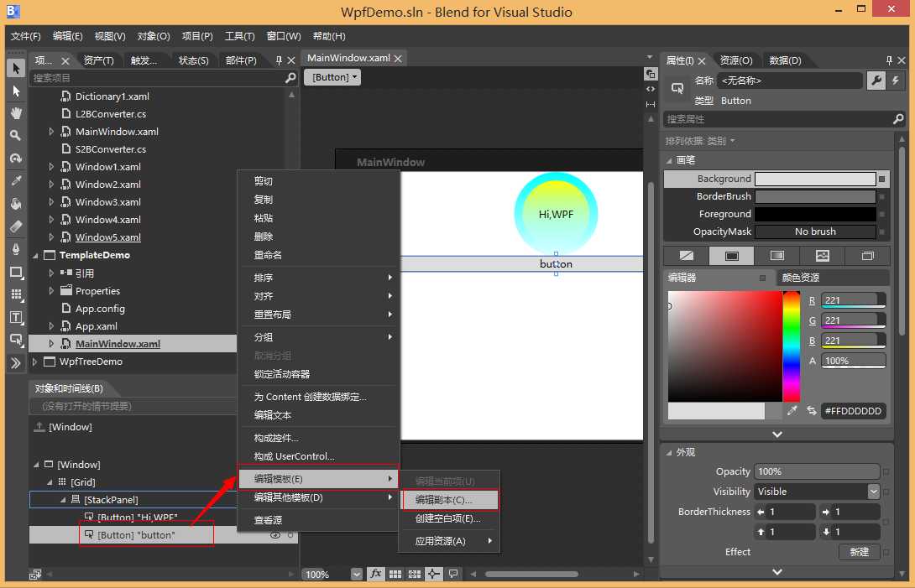The image size is (915, 588).
Task: Select the Rectangle shape tool
Action: point(16,272)
